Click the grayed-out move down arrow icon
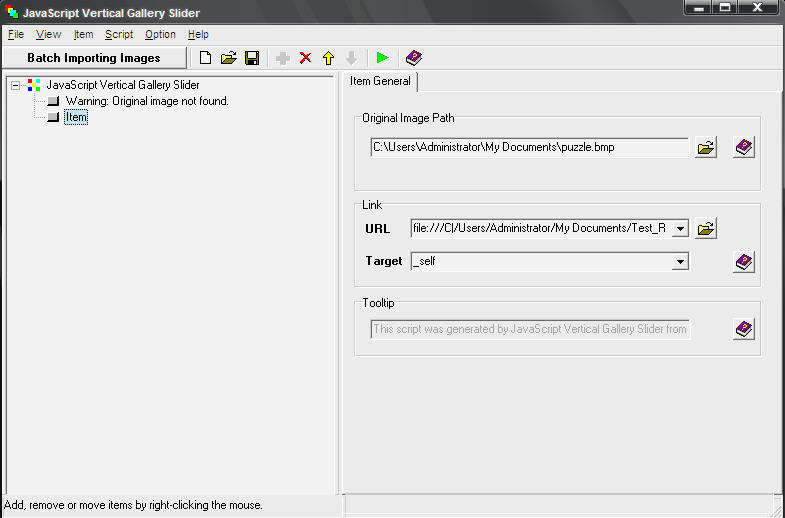The image size is (785, 518). coord(351,58)
